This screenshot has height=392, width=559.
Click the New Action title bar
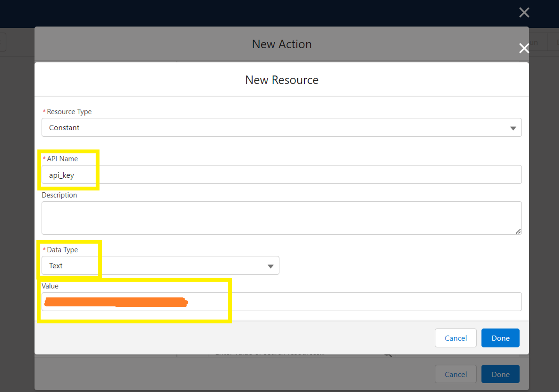pos(281,44)
